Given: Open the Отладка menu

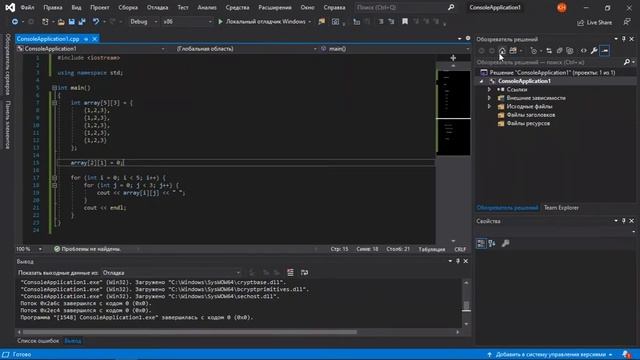Looking at the screenshot, I should pos(157,7).
